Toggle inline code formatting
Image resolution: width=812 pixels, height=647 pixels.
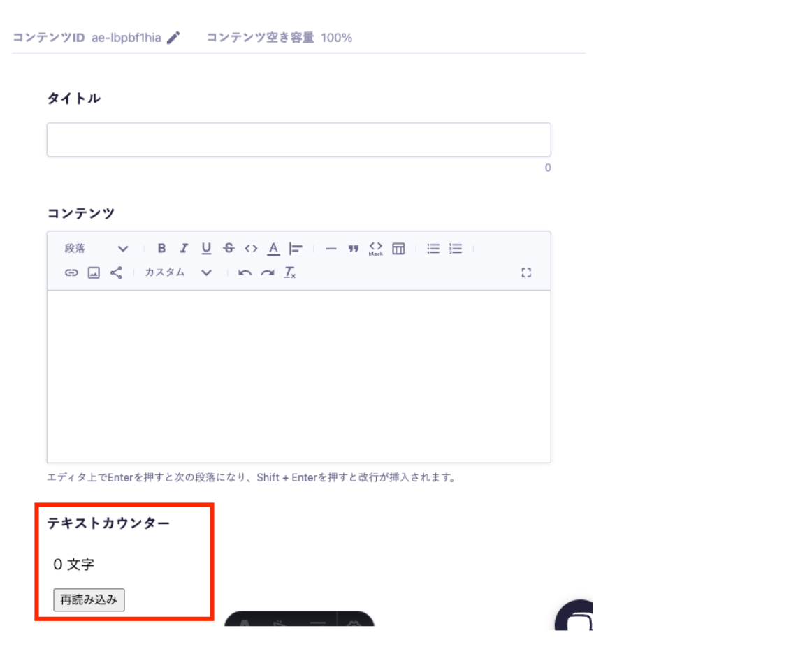coord(251,249)
